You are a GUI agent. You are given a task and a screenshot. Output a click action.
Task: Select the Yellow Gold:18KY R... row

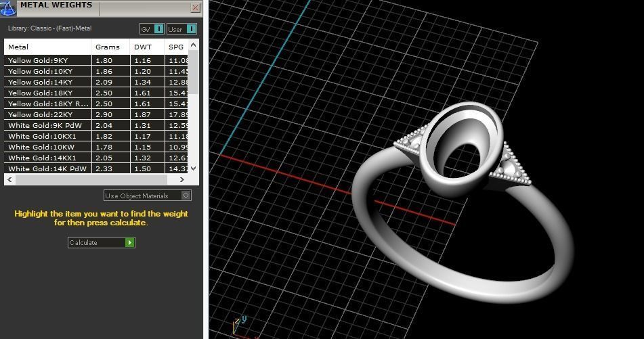point(96,104)
